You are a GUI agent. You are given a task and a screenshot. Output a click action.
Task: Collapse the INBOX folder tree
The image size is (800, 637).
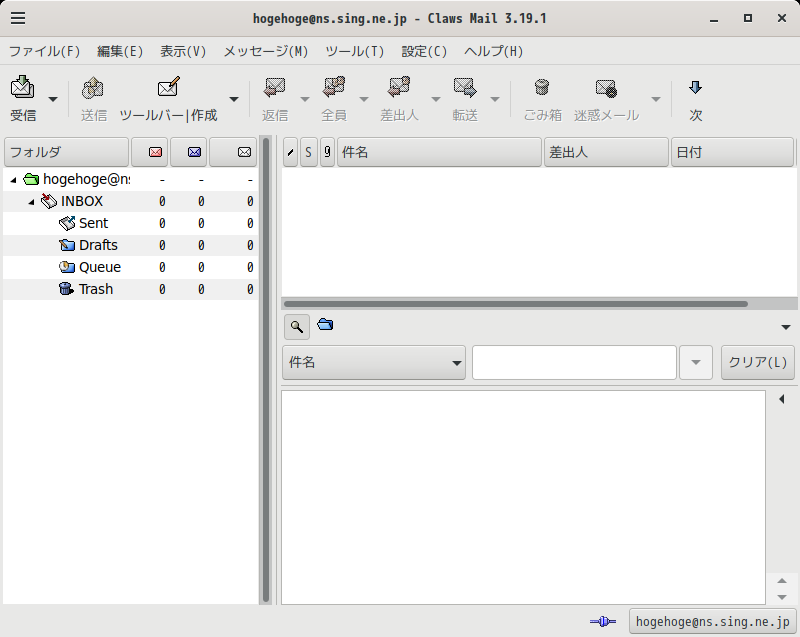31,202
